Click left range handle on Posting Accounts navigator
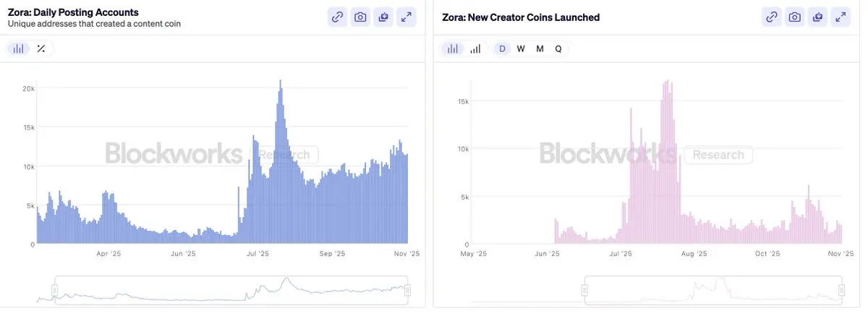 click(55, 289)
